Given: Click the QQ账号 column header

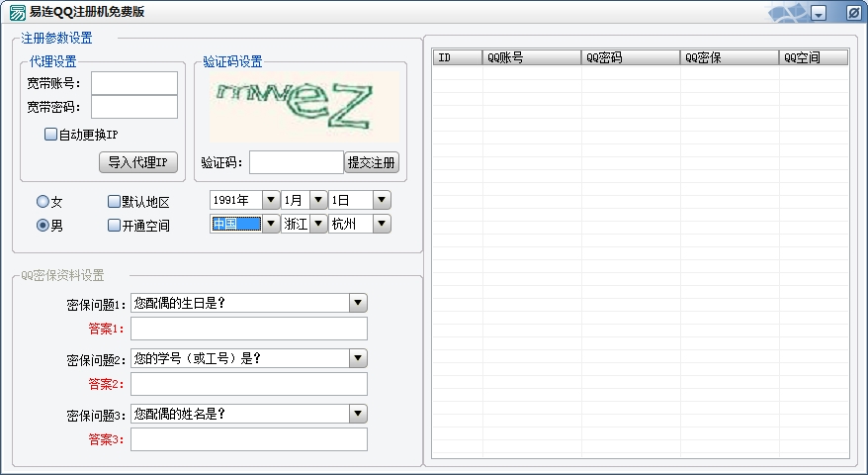Looking at the screenshot, I should (531, 57).
